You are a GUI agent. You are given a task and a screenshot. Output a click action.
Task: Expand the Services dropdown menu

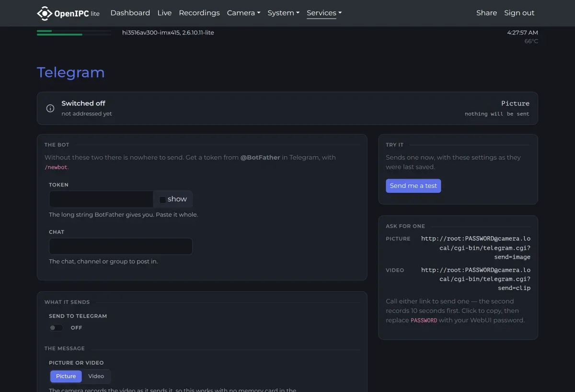coord(324,13)
